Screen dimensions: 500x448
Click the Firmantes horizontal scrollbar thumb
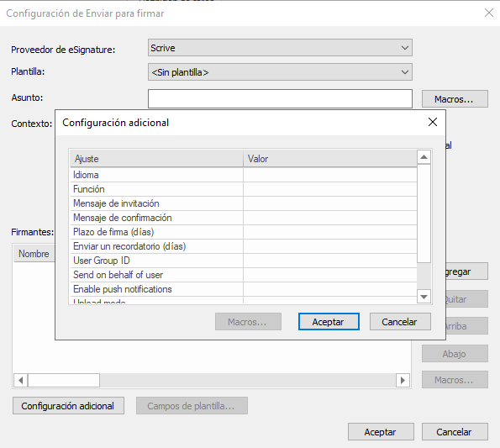point(64,381)
